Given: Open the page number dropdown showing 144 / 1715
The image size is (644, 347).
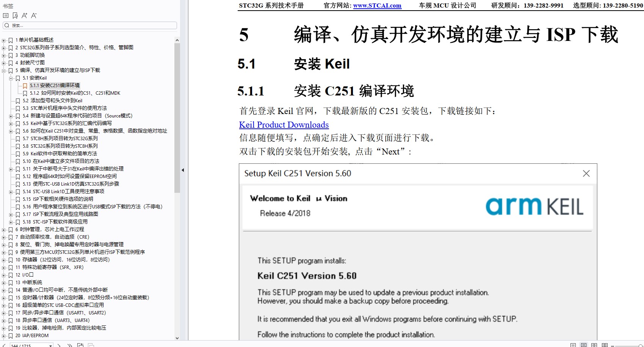Looking at the screenshot, I should [51, 345].
